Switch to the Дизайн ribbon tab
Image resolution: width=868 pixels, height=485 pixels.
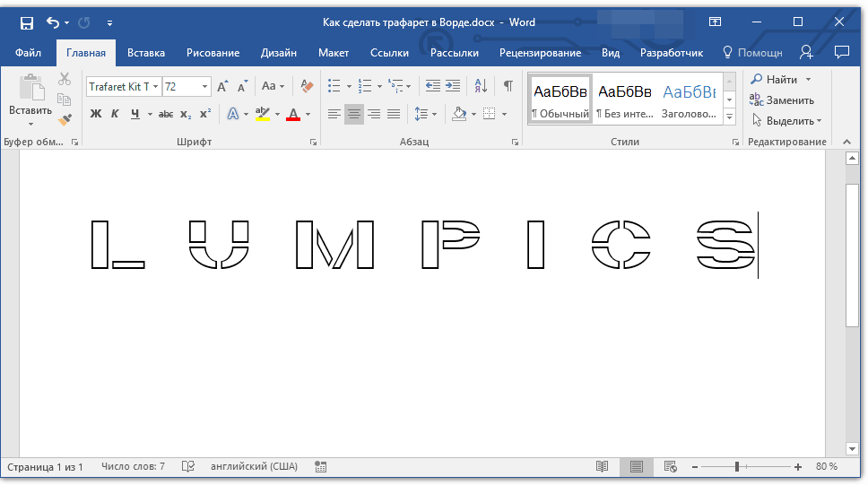coord(279,53)
